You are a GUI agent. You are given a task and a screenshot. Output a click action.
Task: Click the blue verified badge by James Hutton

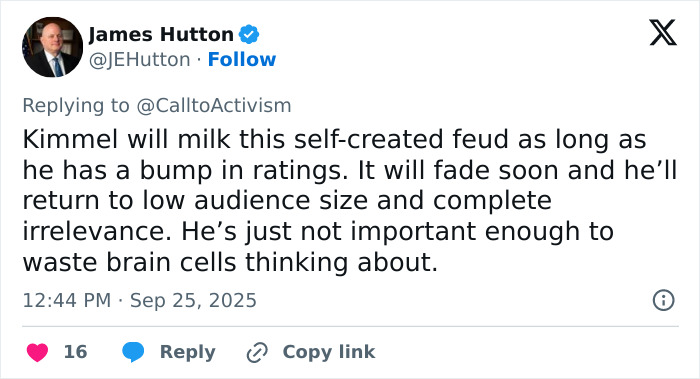249,34
